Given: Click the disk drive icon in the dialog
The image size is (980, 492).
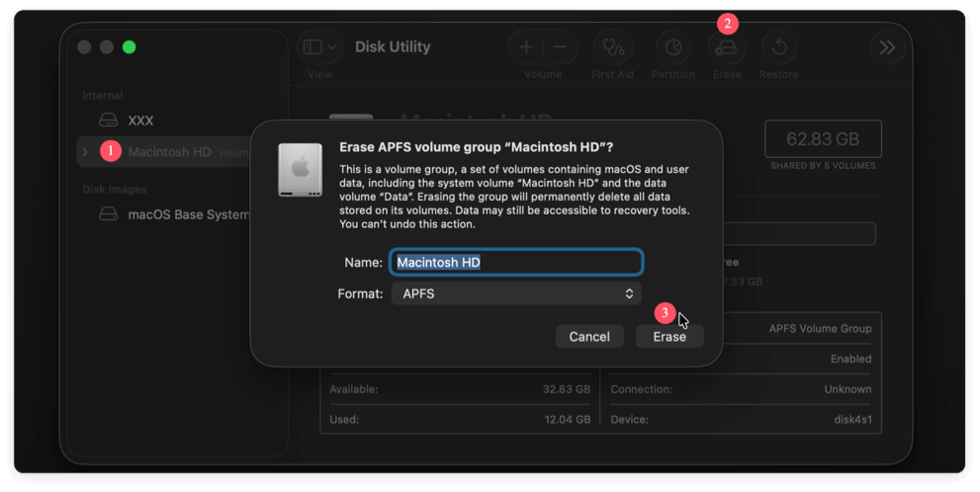Looking at the screenshot, I should point(300,170).
